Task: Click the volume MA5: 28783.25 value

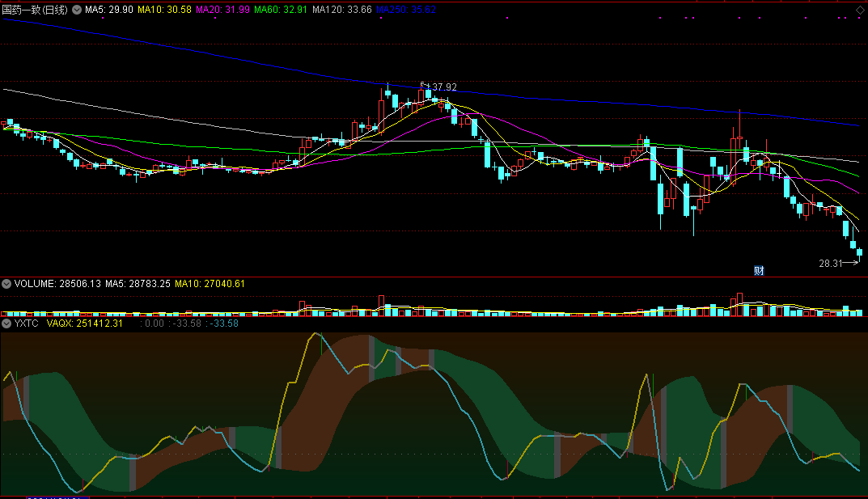Action: [x=138, y=284]
